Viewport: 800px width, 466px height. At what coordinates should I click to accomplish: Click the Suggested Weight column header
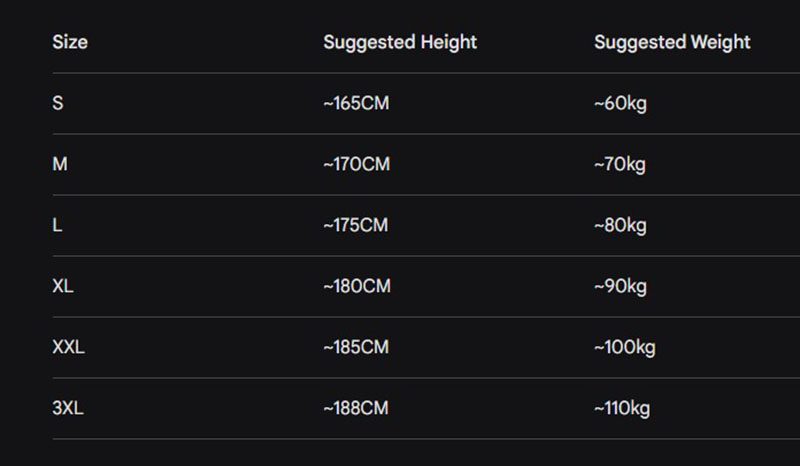[672, 42]
